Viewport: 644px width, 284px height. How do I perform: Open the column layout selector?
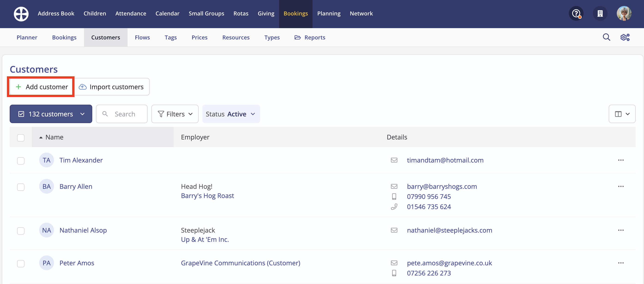622,114
